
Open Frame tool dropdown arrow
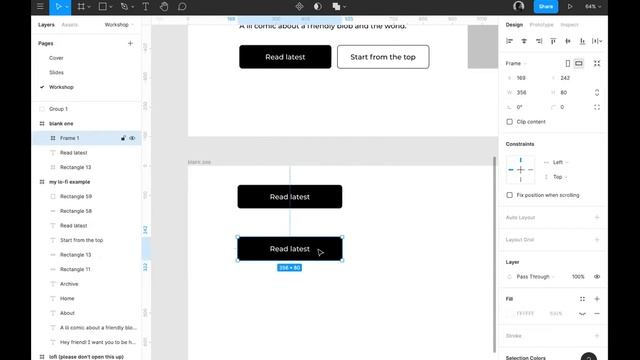click(x=89, y=7)
